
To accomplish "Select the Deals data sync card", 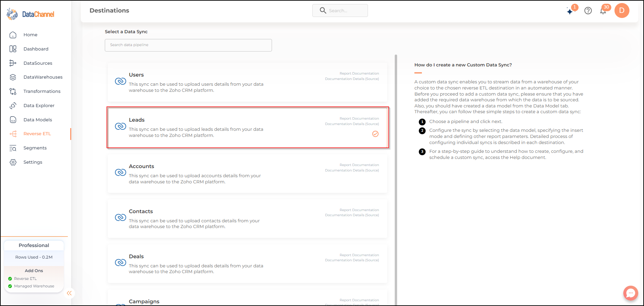I will [248, 264].
